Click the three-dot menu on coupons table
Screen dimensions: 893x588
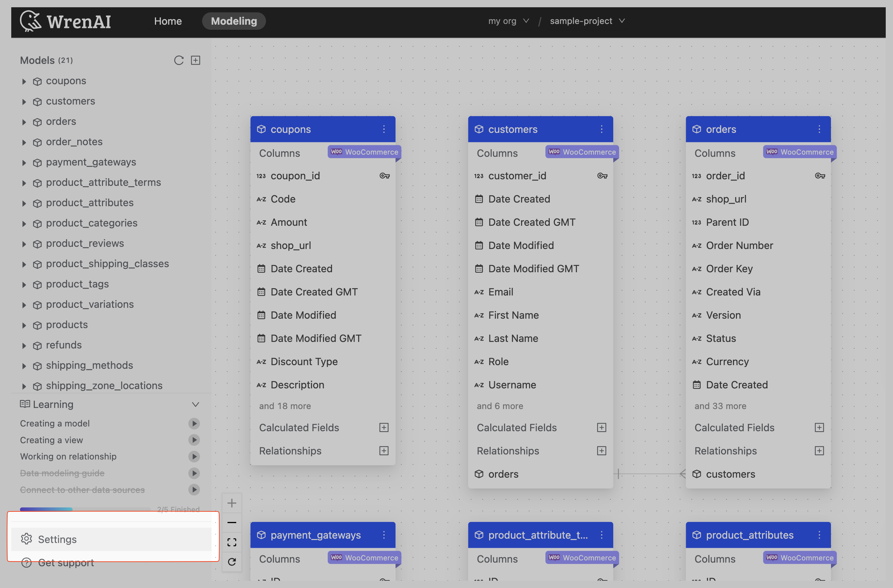384,128
